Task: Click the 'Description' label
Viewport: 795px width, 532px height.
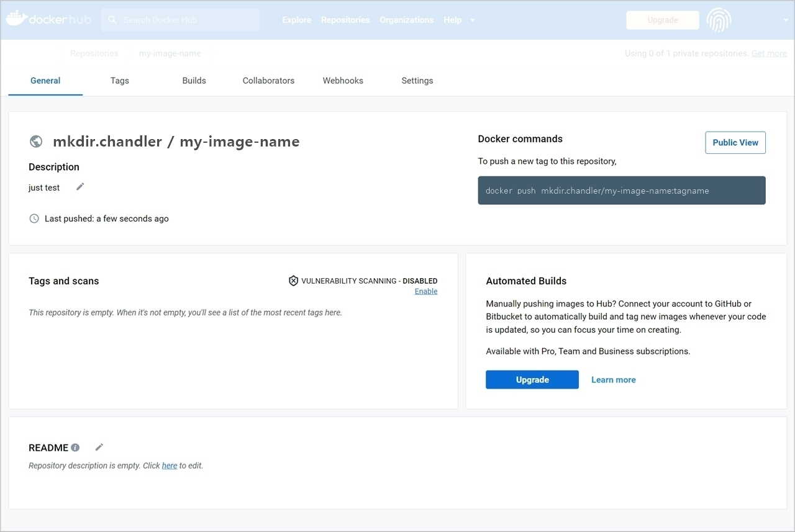Action: (54, 167)
